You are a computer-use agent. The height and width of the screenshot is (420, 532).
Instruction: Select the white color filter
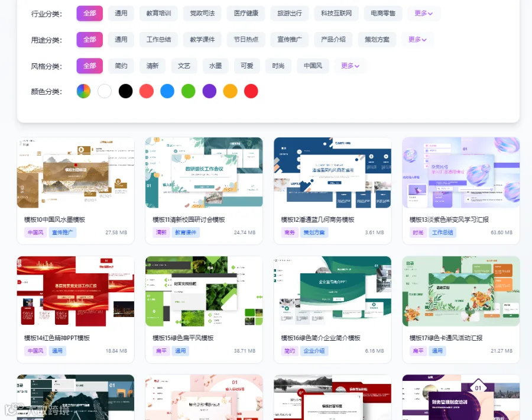point(105,91)
